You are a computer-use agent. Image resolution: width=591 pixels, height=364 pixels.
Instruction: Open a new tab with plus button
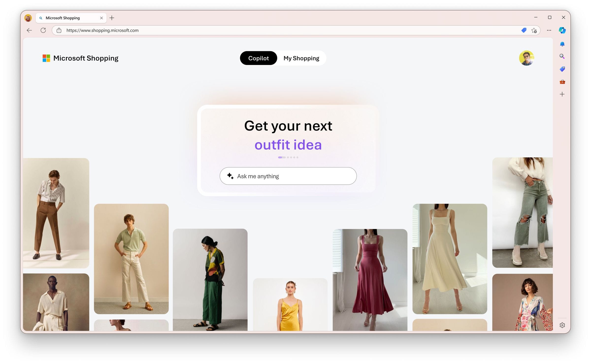[x=112, y=18]
